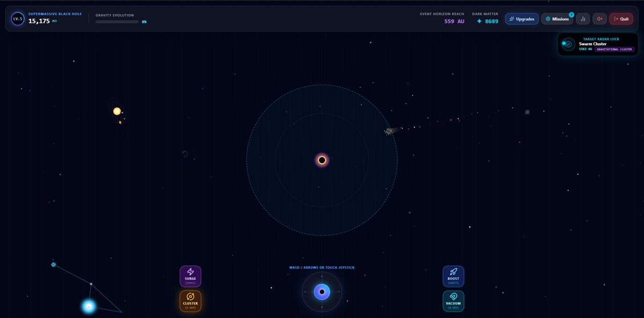The height and width of the screenshot is (318, 644).
Task: Trigger the Cluster ability
Action: pos(191,301)
